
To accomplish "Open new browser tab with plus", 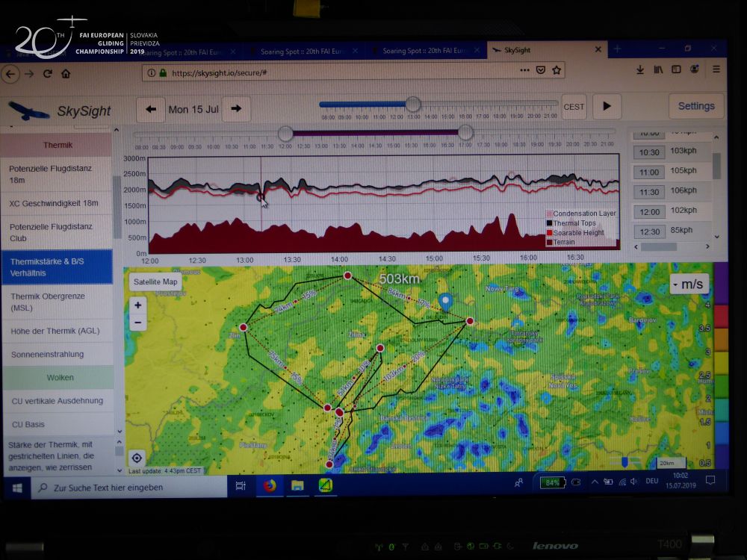I will [x=618, y=49].
